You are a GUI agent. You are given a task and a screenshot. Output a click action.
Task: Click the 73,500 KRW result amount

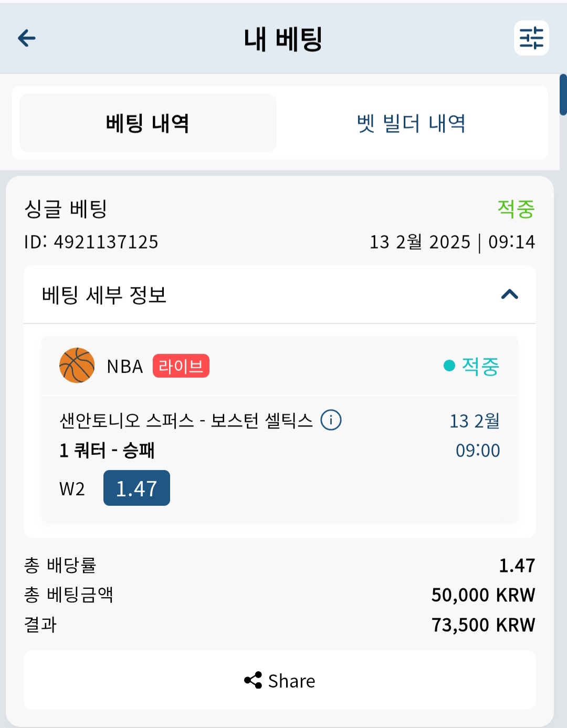coord(483,625)
